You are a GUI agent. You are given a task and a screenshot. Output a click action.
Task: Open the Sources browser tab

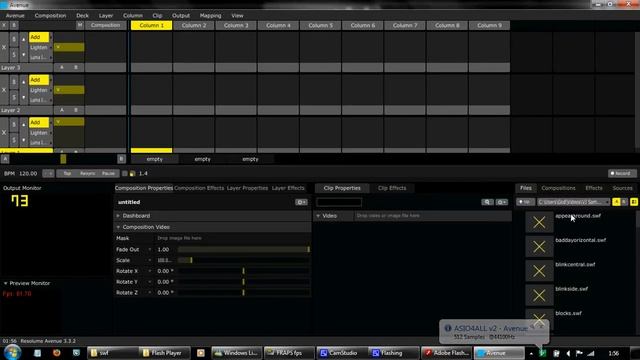click(x=622, y=188)
